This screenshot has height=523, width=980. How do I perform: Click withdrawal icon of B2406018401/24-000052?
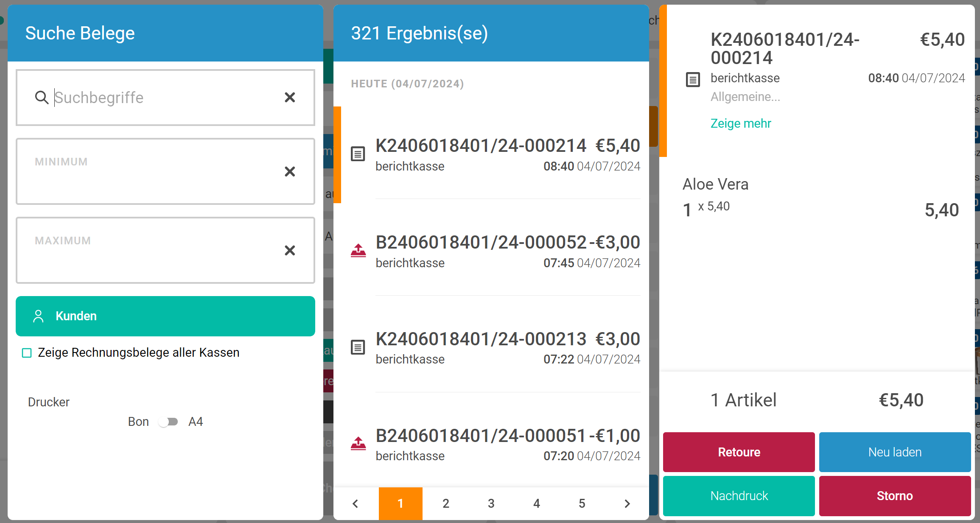(x=358, y=251)
